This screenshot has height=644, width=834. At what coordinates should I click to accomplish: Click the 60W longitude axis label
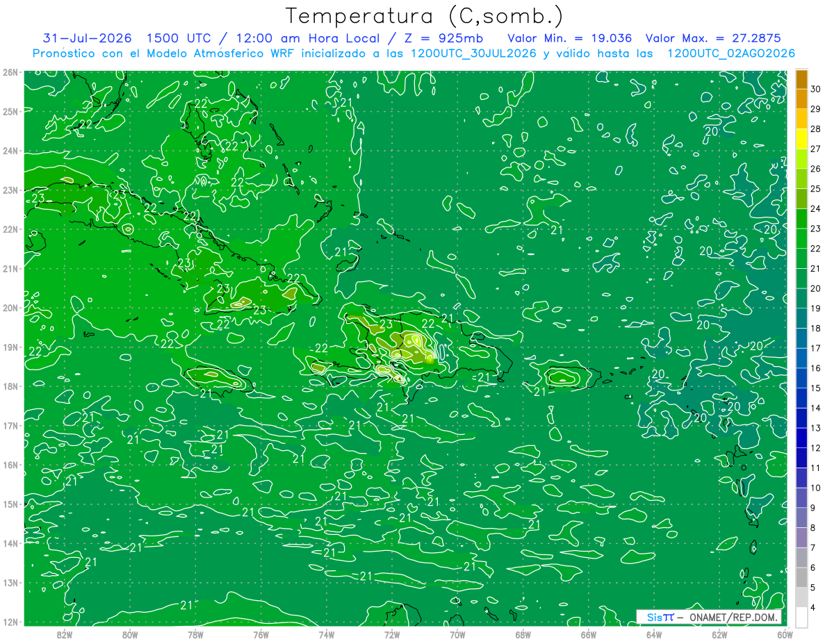[785, 634]
